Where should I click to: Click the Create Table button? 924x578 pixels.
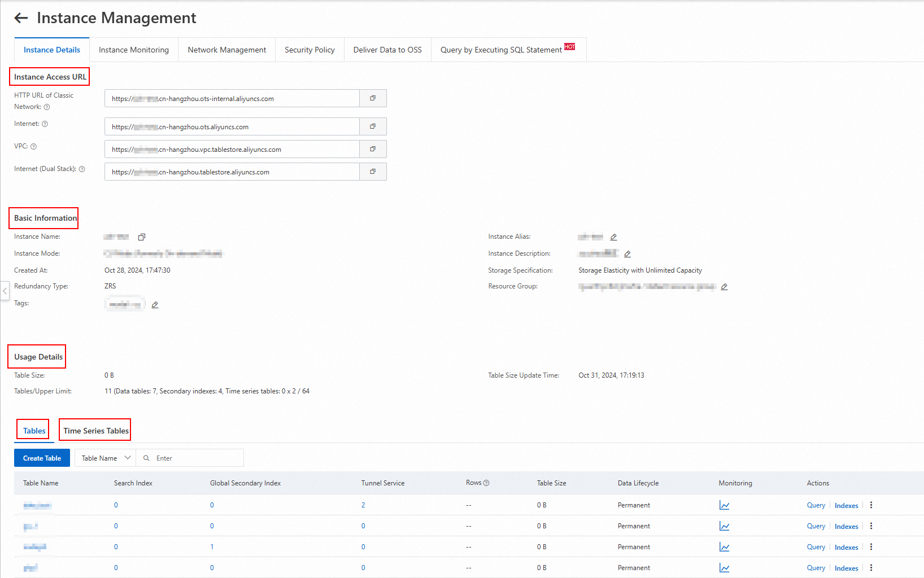[42, 458]
